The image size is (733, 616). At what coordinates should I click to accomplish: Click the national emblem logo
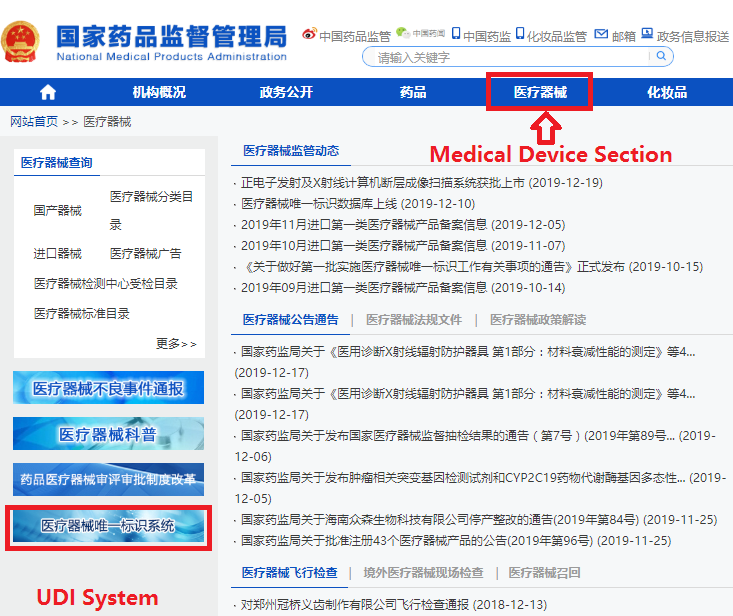[x=22, y=41]
